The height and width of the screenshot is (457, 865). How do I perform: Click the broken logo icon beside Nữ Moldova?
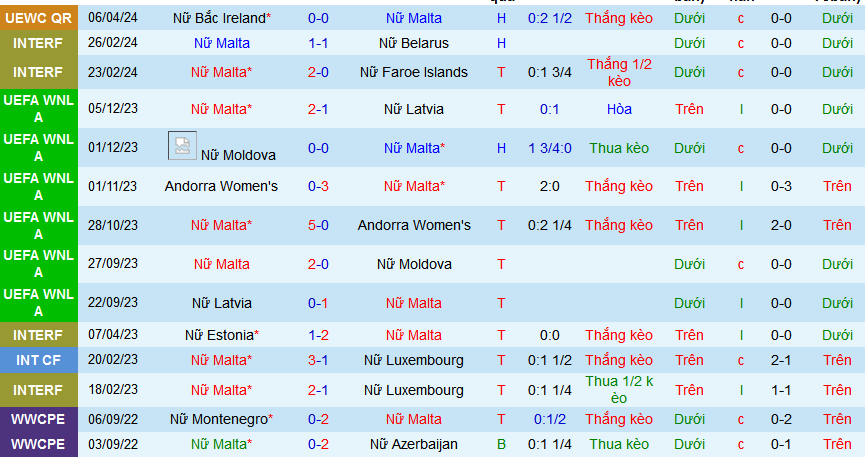tap(182, 146)
